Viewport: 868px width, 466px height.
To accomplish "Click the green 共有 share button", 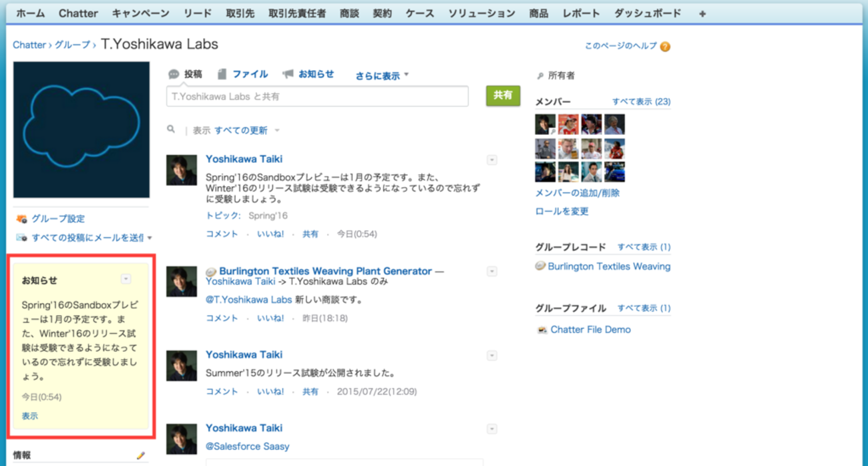I will pos(503,95).
